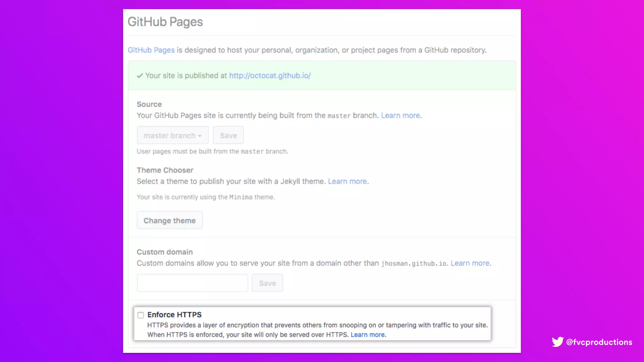Open the master branch source dropdown
The image size is (644, 362).
pyautogui.click(x=173, y=135)
